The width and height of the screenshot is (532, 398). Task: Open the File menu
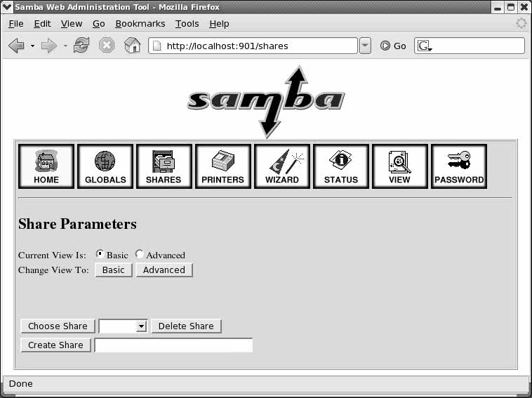tap(16, 24)
